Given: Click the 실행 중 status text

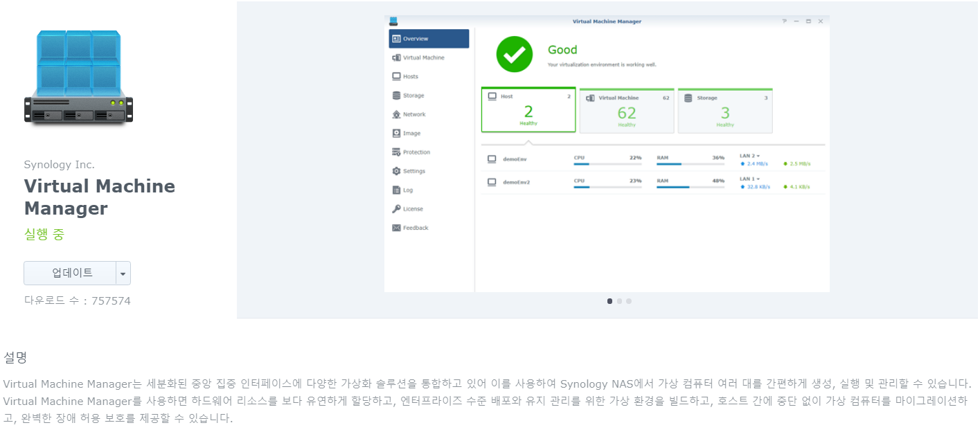Looking at the screenshot, I should (44, 235).
